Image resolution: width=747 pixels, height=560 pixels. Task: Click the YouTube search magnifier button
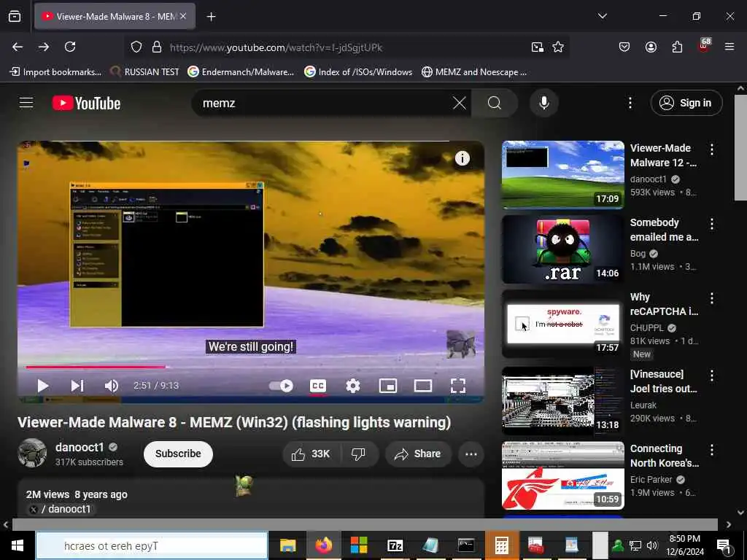[495, 103]
